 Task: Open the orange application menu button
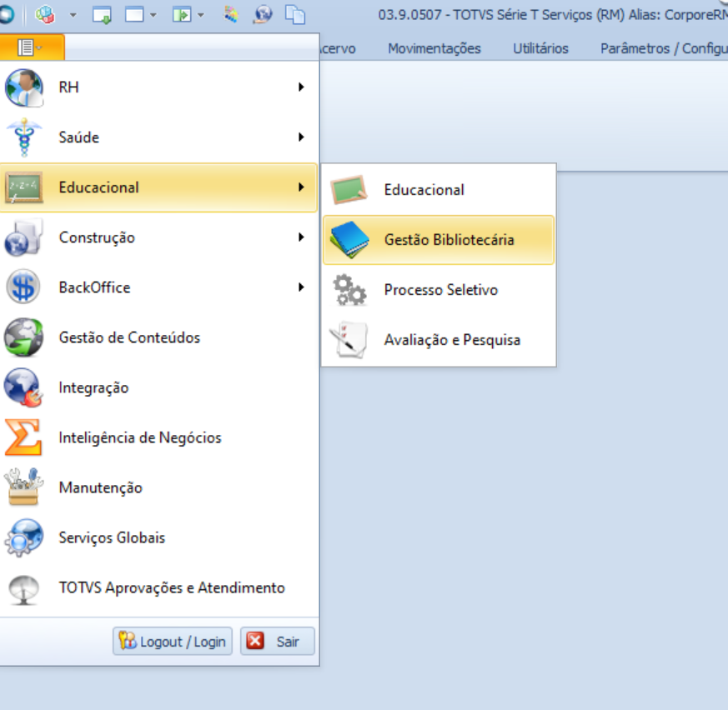pos(32,47)
